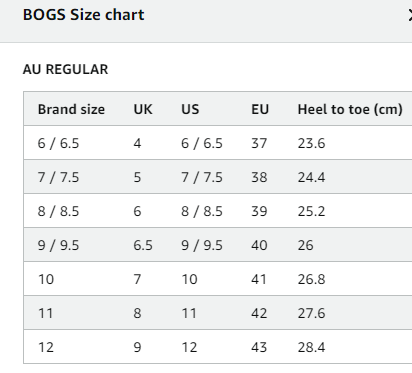Click the BOGS Size chart title
Viewport: 412px width, 373px height.
pyautogui.click(x=83, y=15)
